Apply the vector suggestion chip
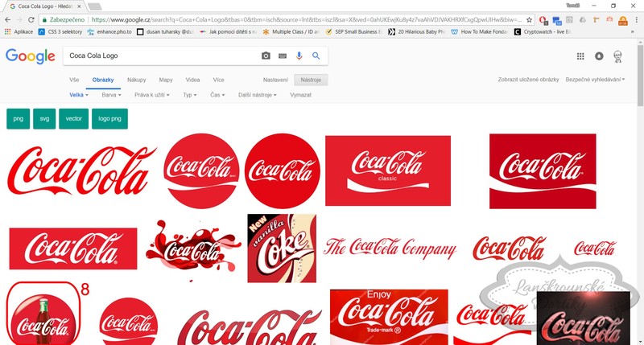The height and width of the screenshot is (345, 644). coord(74,119)
